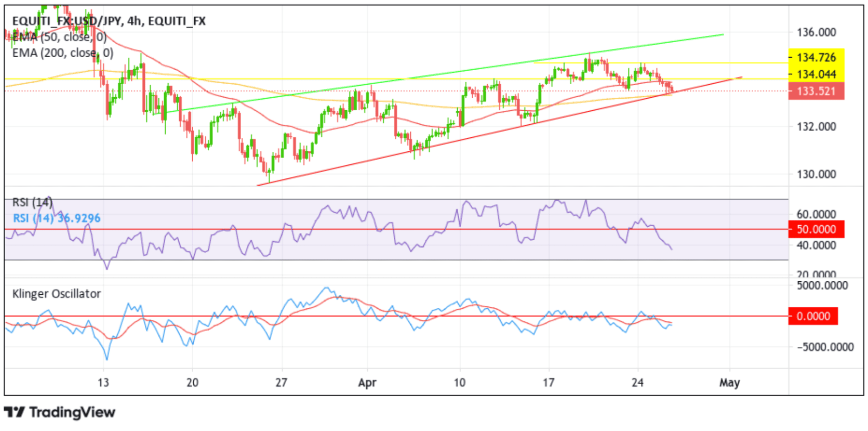Select the EMA (200, close, 0) label
868x431 pixels.
click(x=63, y=53)
